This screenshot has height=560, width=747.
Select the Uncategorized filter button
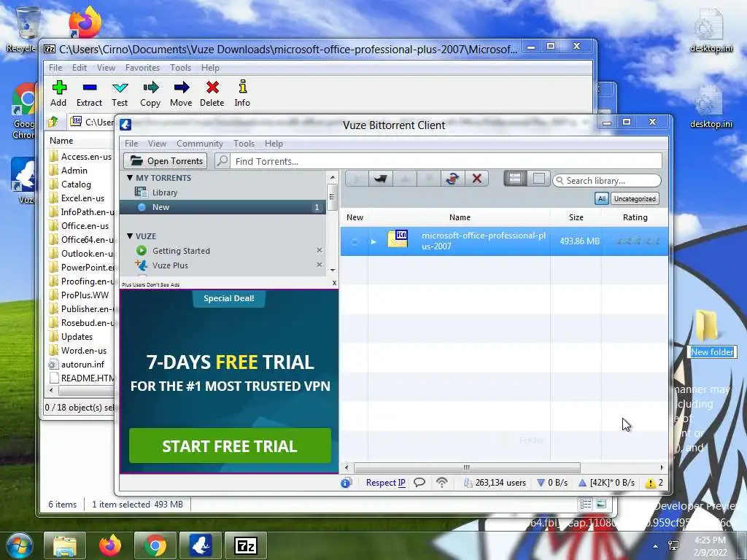click(635, 198)
